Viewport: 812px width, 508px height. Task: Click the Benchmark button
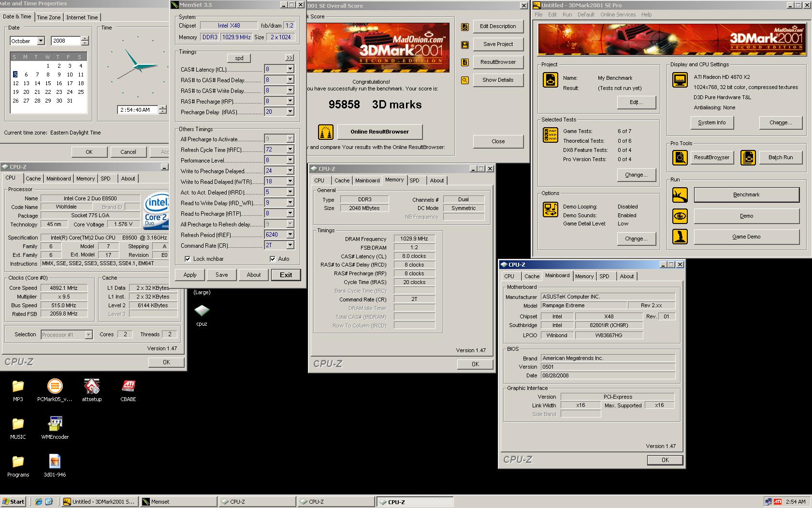[746, 195]
